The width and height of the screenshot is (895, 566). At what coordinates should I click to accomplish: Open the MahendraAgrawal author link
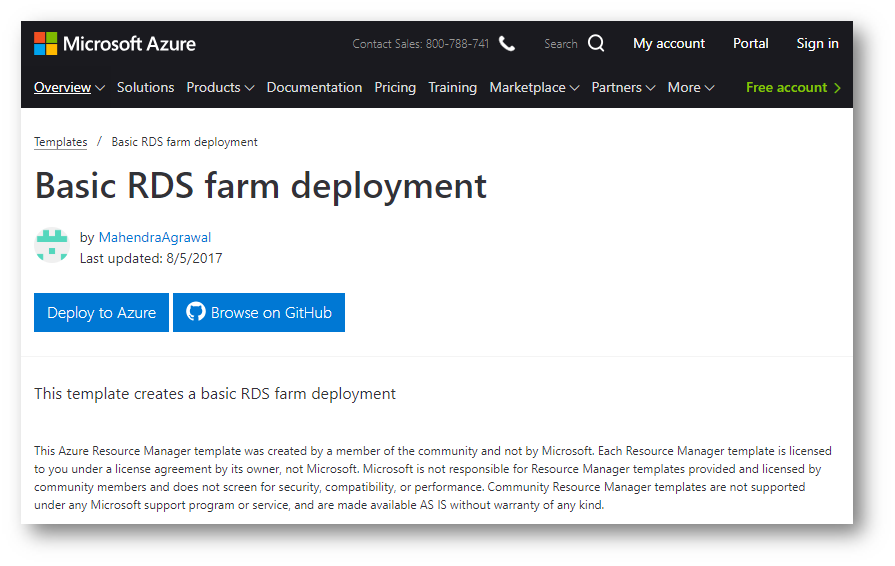tap(155, 237)
